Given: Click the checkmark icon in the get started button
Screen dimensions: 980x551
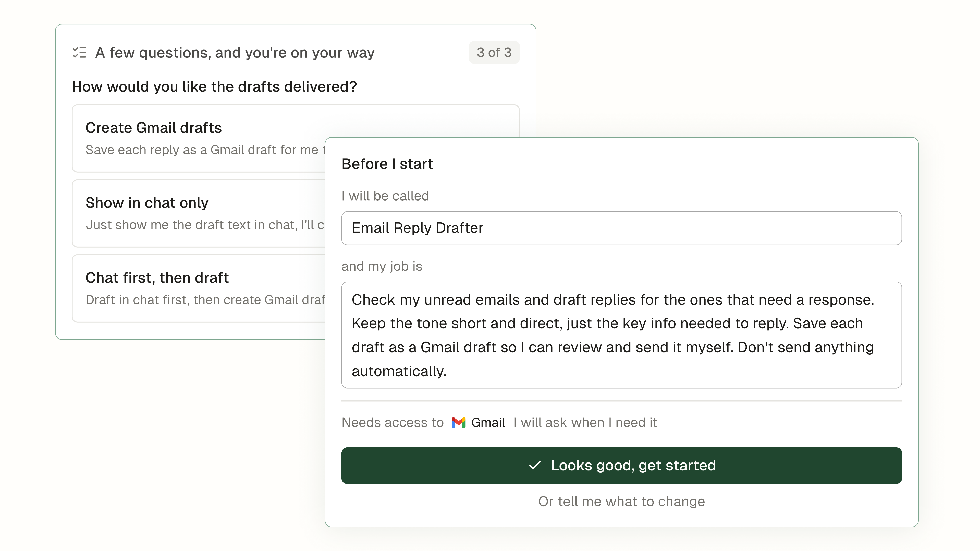Looking at the screenshot, I should tap(535, 465).
